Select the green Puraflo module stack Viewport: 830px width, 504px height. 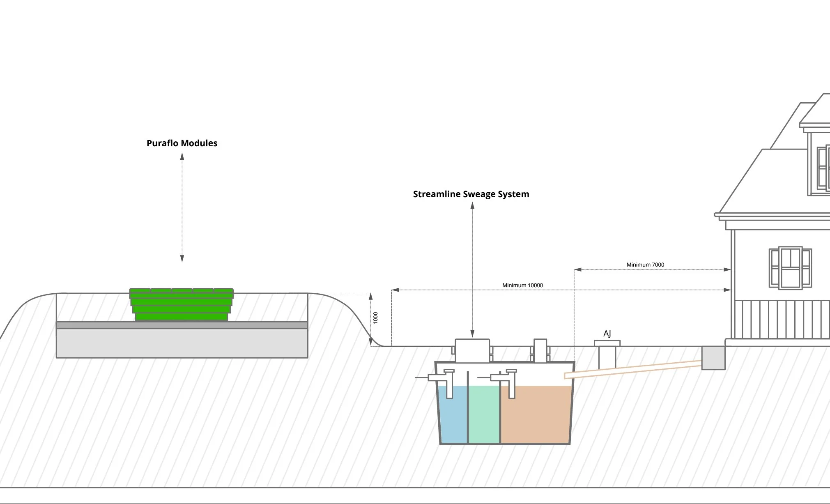click(x=181, y=305)
